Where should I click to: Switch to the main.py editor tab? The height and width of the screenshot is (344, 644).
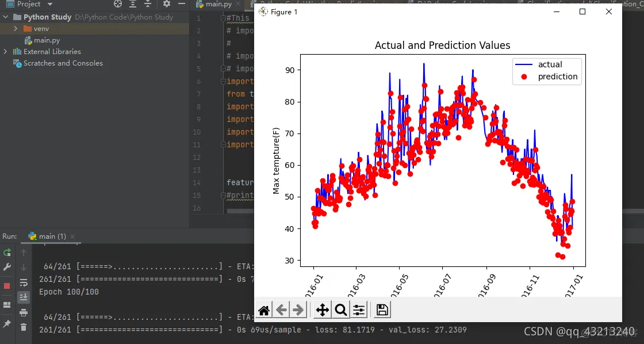point(218,5)
